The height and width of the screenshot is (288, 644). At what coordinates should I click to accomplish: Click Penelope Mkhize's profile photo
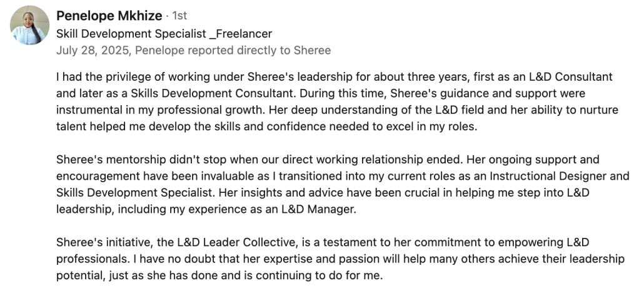(29, 25)
